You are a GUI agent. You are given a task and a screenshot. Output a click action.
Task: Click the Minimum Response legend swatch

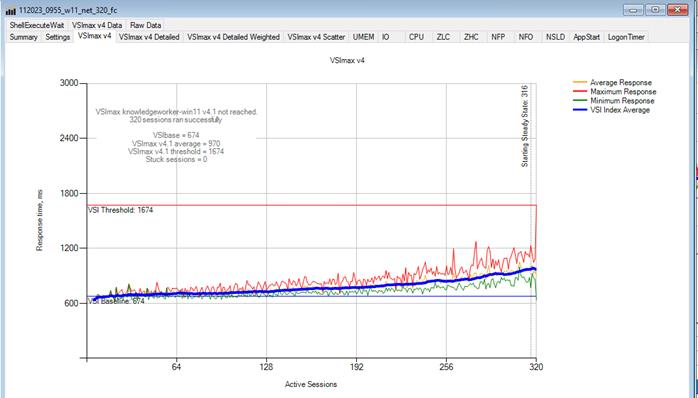click(580, 101)
